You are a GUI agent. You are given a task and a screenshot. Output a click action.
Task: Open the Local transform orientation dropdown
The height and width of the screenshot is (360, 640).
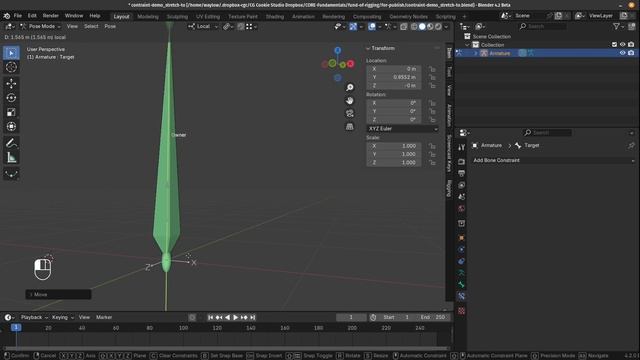click(x=203, y=27)
